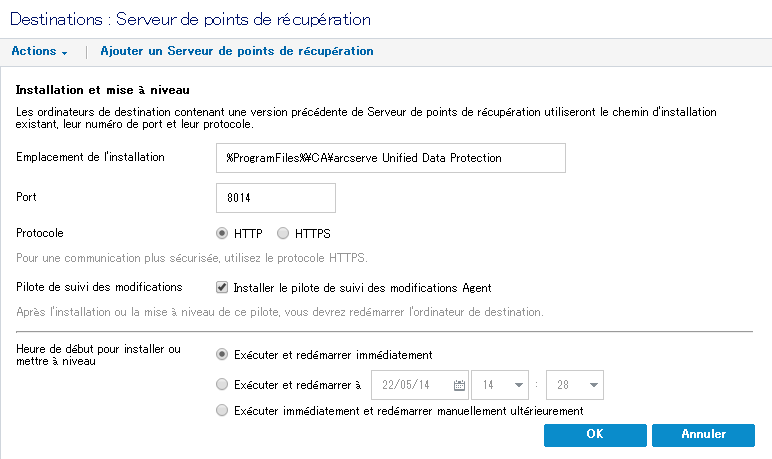This screenshot has height=459, width=772.
Task: Choose the HTTPS protocol option
Action: point(283,234)
